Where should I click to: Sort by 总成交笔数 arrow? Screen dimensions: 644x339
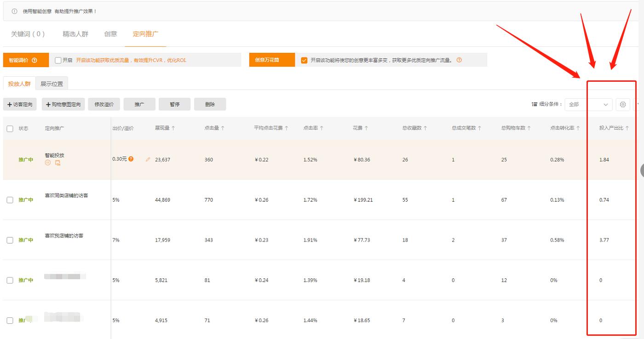coord(479,128)
